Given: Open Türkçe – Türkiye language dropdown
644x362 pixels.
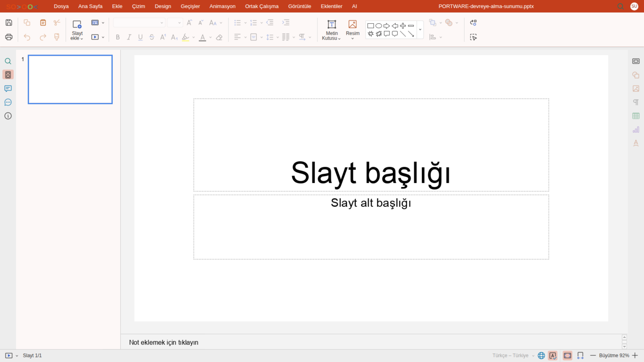Looking at the screenshot, I should pyautogui.click(x=514, y=355).
